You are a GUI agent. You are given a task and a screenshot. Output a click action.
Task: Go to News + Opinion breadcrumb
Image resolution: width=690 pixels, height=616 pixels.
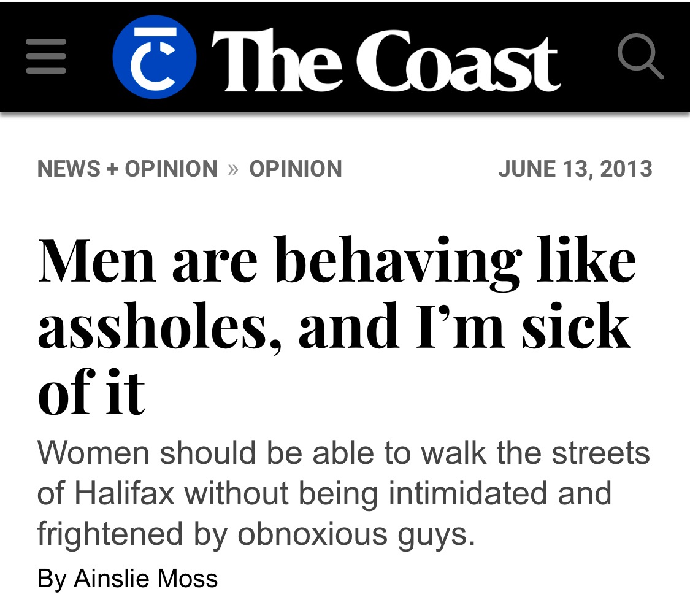pyautogui.click(x=127, y=169)
